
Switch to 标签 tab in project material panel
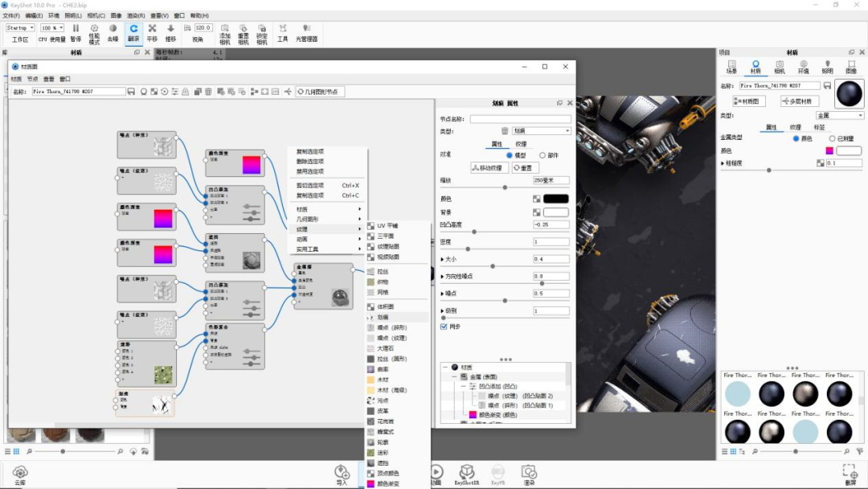coord(819,127)
